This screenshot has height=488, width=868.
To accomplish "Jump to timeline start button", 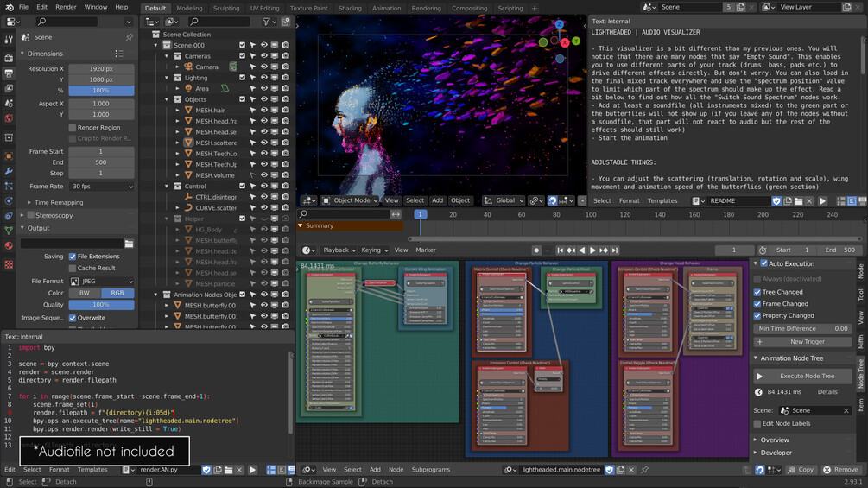I will tap(561, 250).
